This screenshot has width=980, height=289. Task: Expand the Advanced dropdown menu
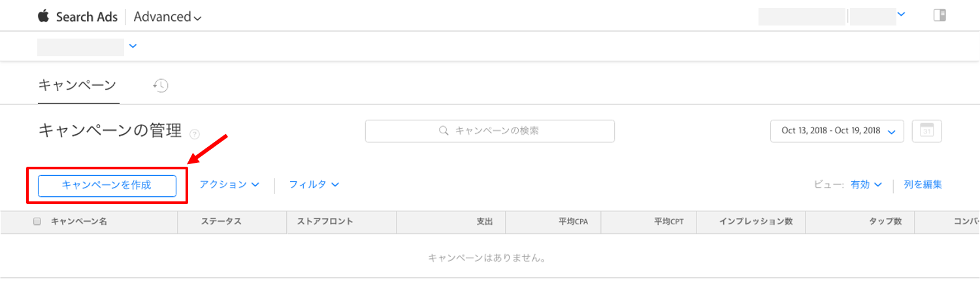click(167, 17)
